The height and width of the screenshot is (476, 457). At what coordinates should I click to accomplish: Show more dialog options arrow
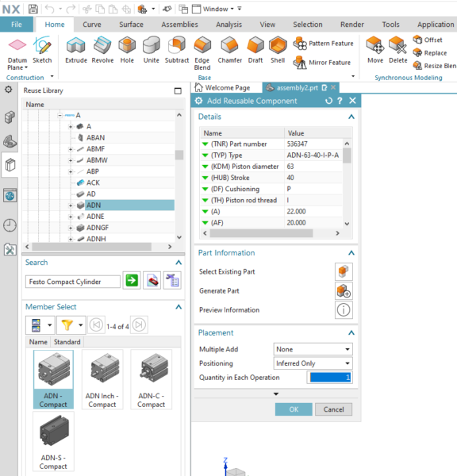tap(276, 393)
